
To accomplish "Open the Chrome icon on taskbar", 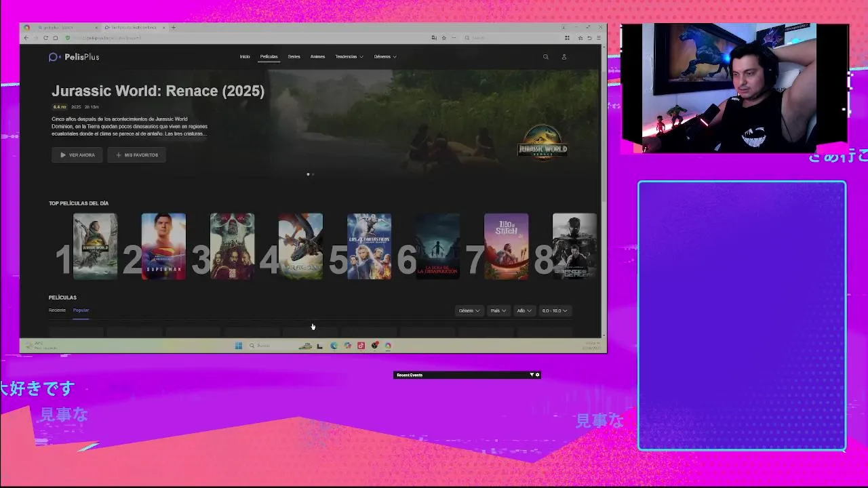I will (388, 346).
